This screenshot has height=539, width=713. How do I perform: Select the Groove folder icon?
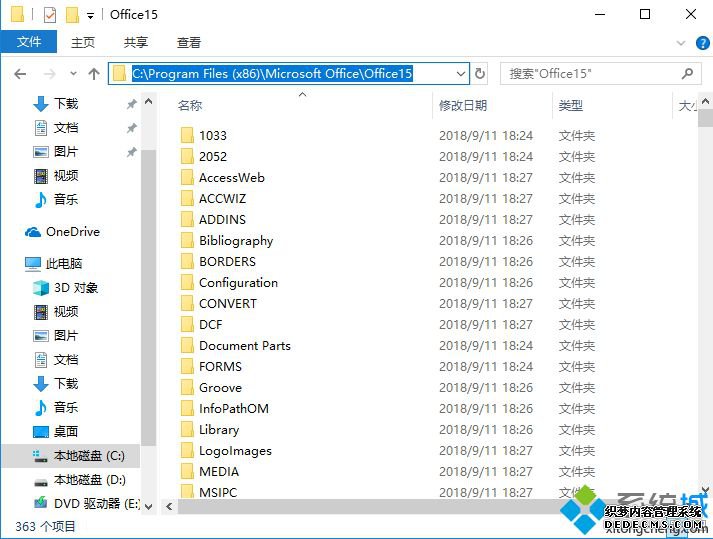tap(187, 388)
